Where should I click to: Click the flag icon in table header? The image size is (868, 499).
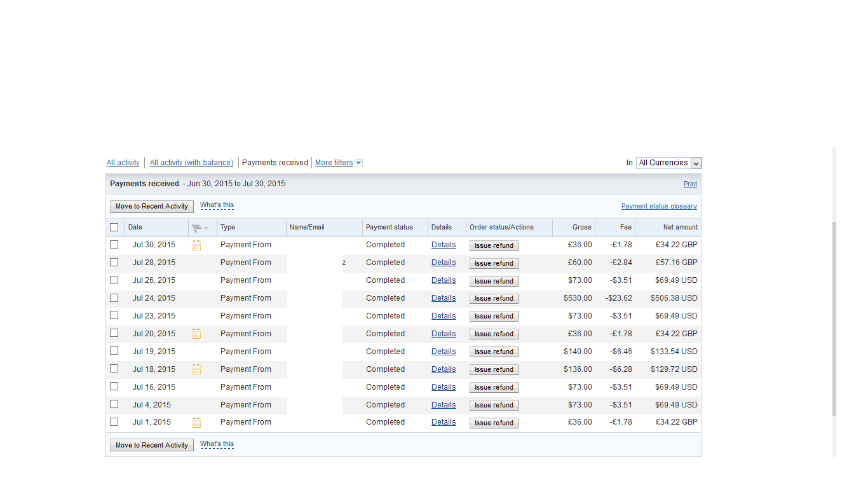click(197, 228)
